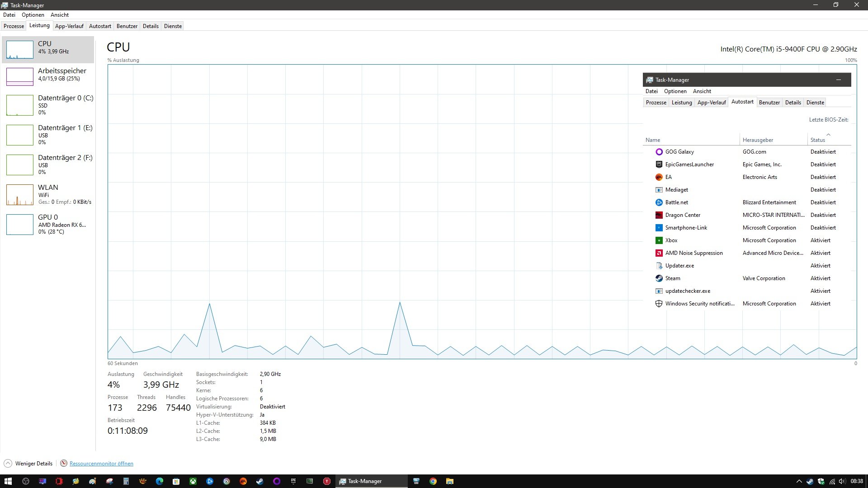The height and width of the screenshot is (488, 868).
Task: Select the updatechecker.exe autostart entry
Action: tap(747, 291)
